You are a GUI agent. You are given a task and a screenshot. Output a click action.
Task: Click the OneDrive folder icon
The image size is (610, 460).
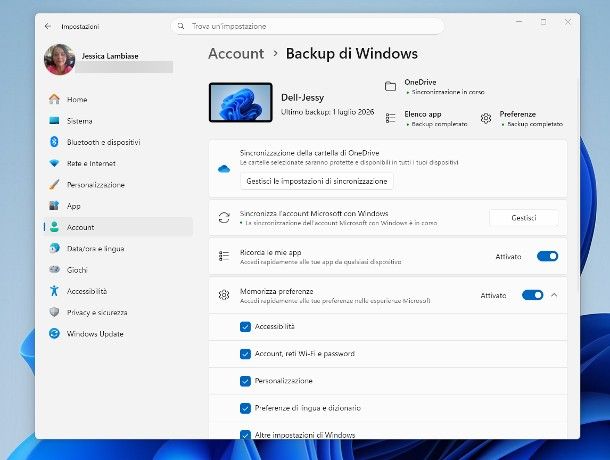[391, 86]
